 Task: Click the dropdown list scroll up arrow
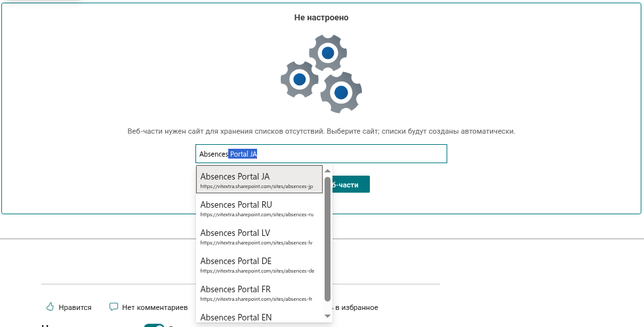click(327, 170)
